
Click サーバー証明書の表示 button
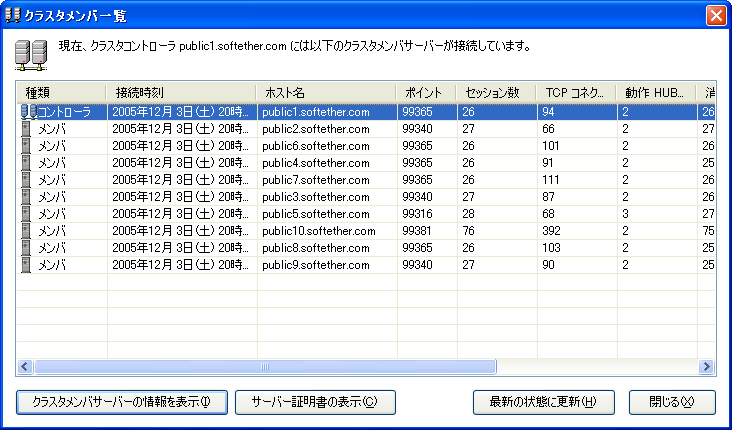[315, 402]
